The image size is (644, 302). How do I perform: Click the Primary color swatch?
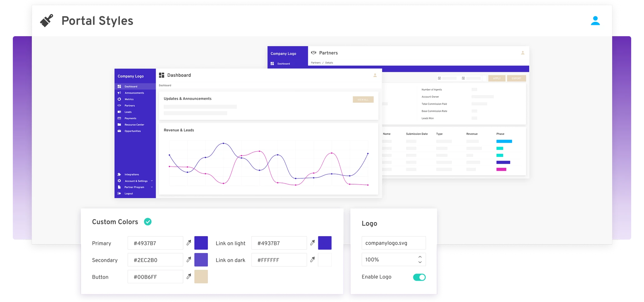(201, 243)
